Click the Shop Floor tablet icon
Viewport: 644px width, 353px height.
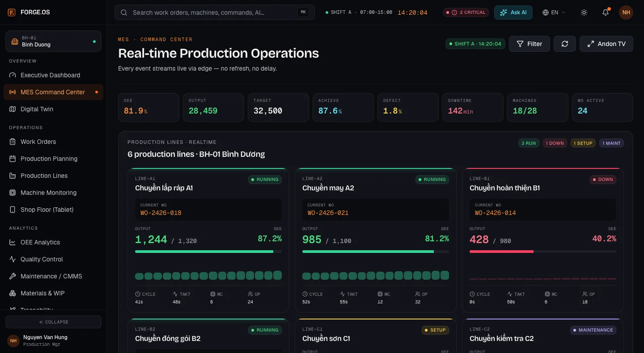click(13, 210)
